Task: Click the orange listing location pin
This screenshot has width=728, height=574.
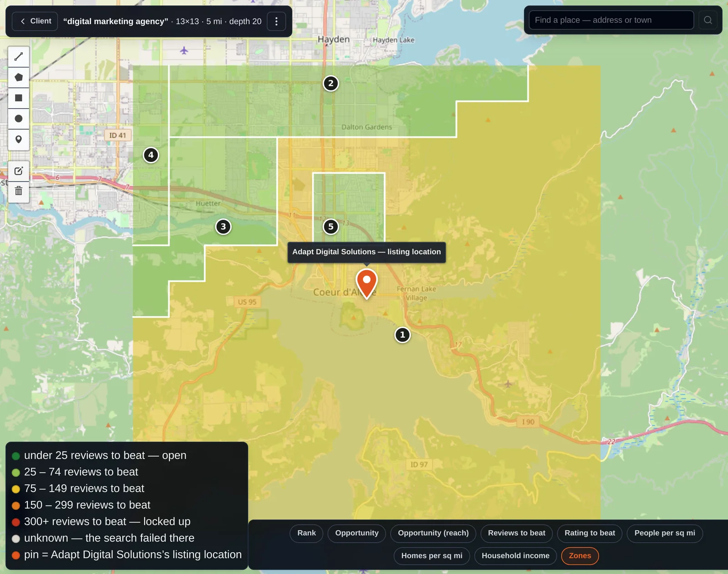Action: point(367,283)
